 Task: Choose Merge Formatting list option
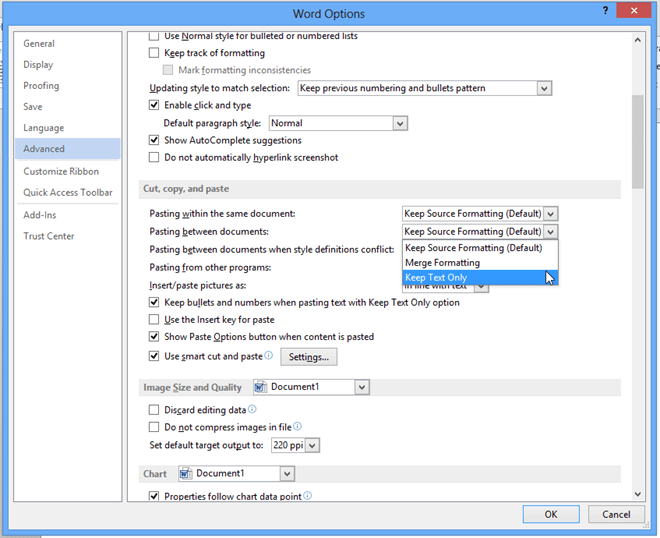coord(480,263)
